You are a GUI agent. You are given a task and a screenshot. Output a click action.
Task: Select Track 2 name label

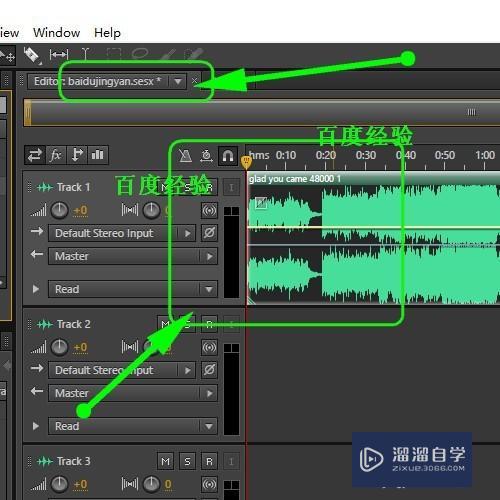73,324
